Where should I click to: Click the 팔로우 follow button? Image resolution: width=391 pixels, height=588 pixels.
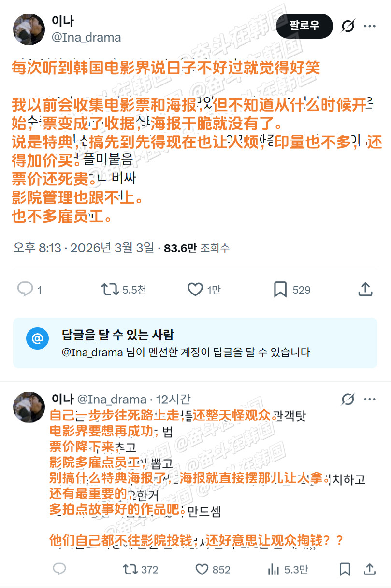pos(304,26)
